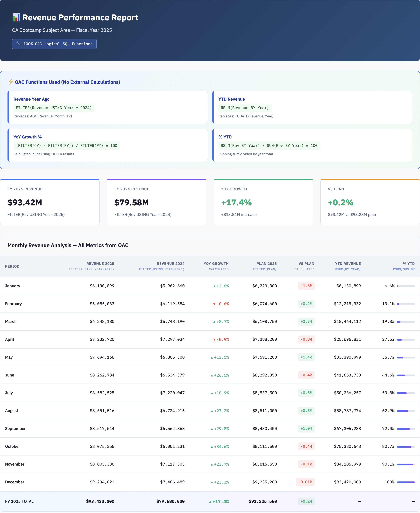The height and width of the screenshot is (513, 420).
Task: Click the wrench icon in the SQL Functions badge
Action: [x=18, y=44]
